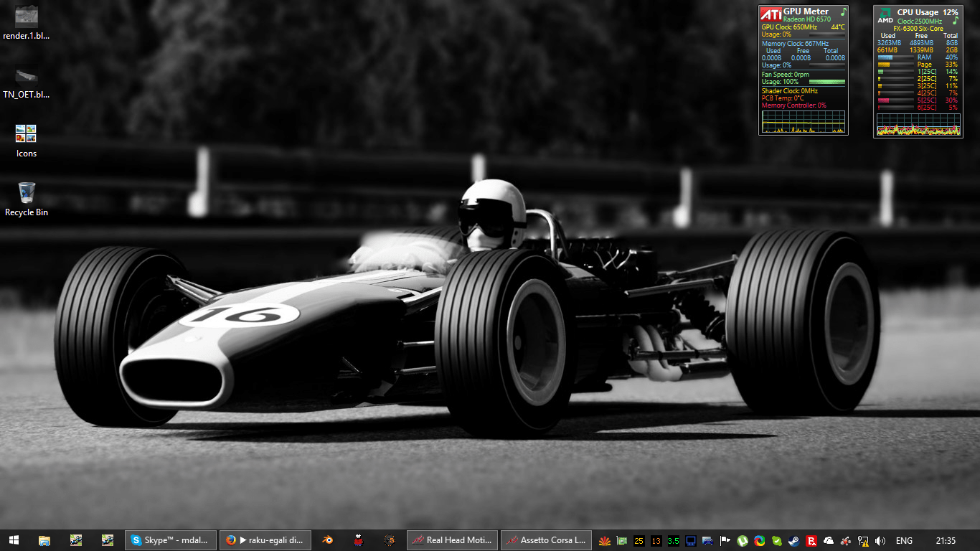The height and width of the screenshot is (551, 980).
Task: Click the music note in GPU Meter
Action: click(x=844, y=11)
